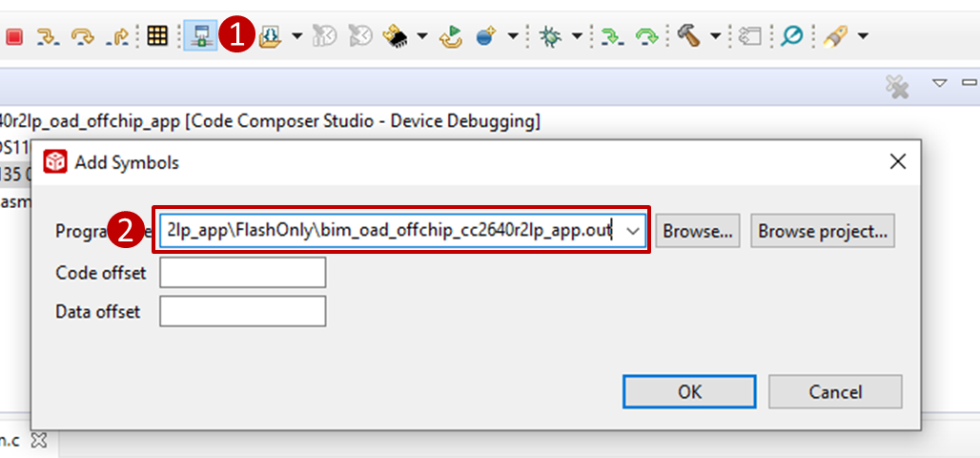Confirm Add Symbols with OK

[689, 391]
